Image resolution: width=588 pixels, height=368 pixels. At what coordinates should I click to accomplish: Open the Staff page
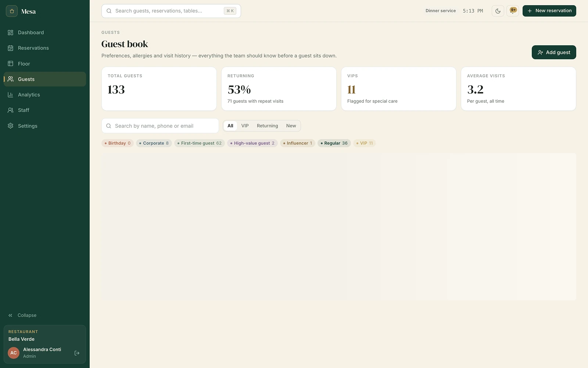click(45, 110)
